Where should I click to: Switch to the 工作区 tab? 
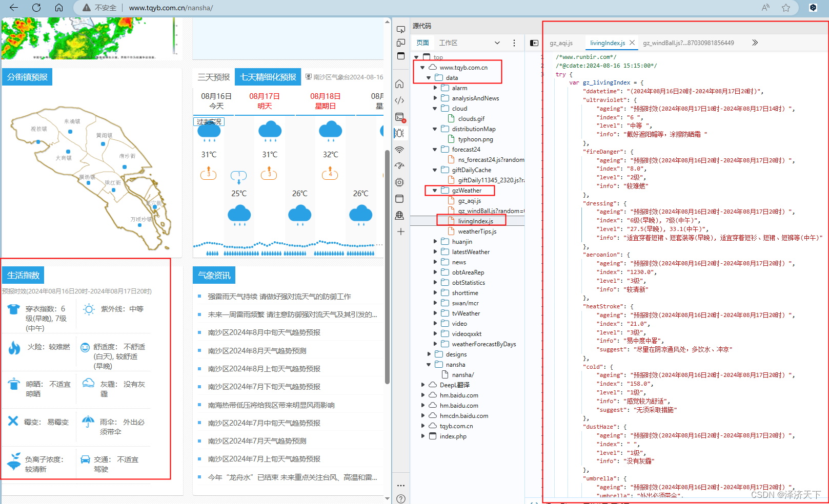[448, 43]
